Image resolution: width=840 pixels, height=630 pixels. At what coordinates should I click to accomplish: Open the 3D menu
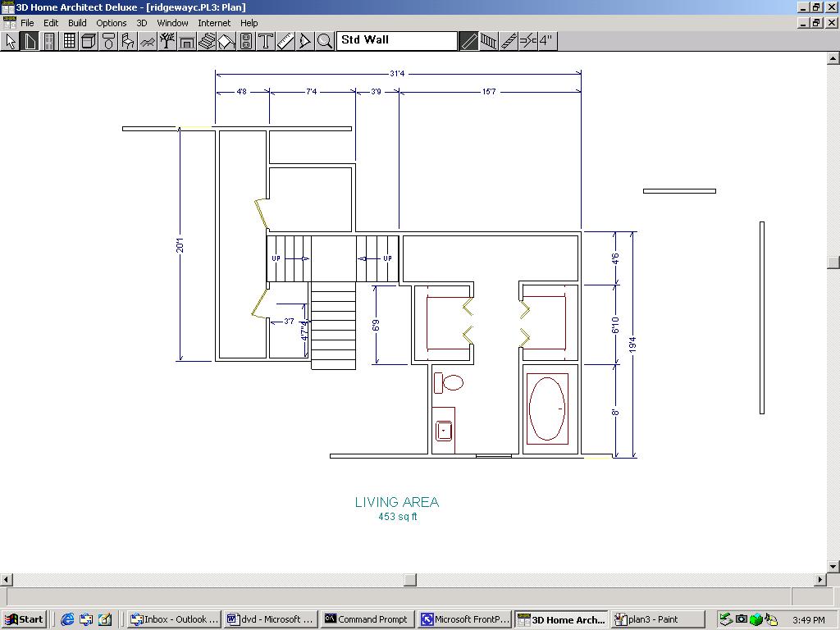(142, 23)
